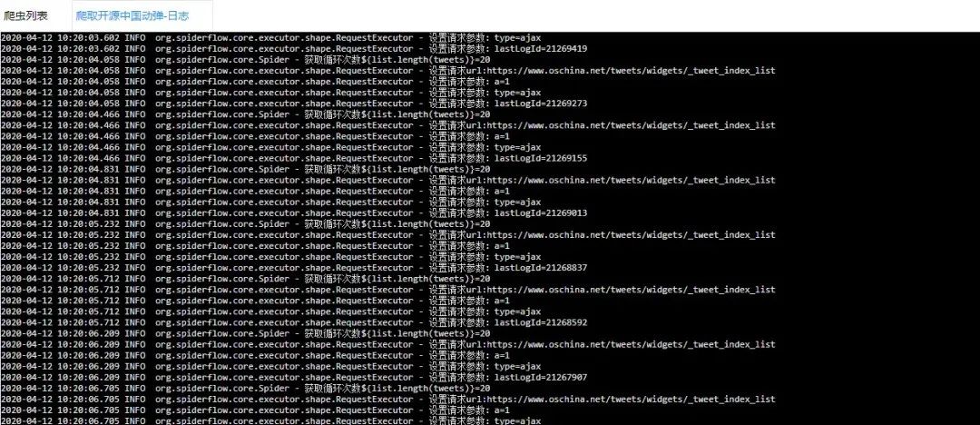
Task: Switch to the 爬虫列表 tab
Action: 25,15
